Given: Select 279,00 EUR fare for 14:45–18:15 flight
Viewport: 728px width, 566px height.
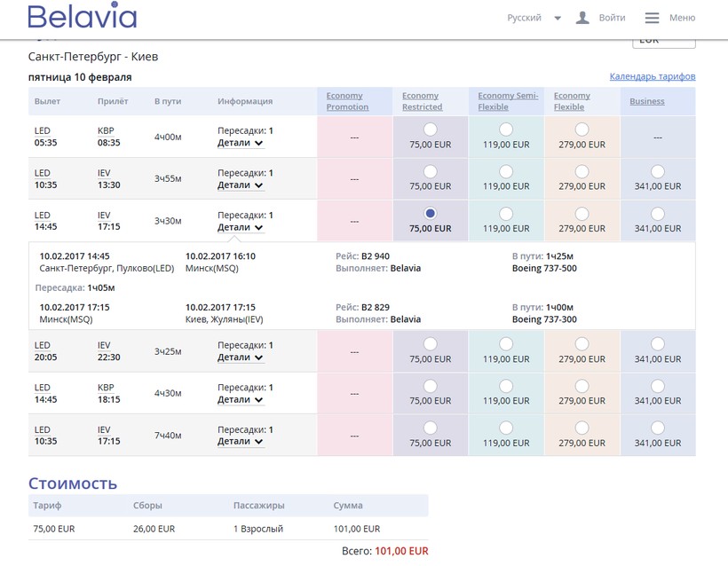Looking at the screenshot, I should pos(582,386).
